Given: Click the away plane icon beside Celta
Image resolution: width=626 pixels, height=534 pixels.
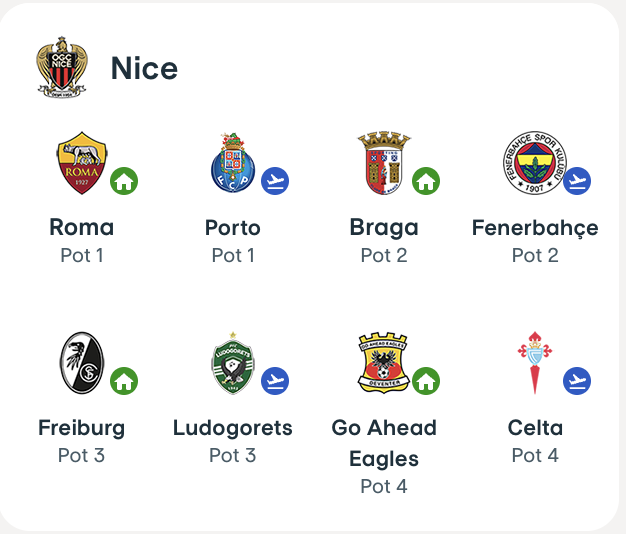Looking at the screenshot, I should (577, 381).
